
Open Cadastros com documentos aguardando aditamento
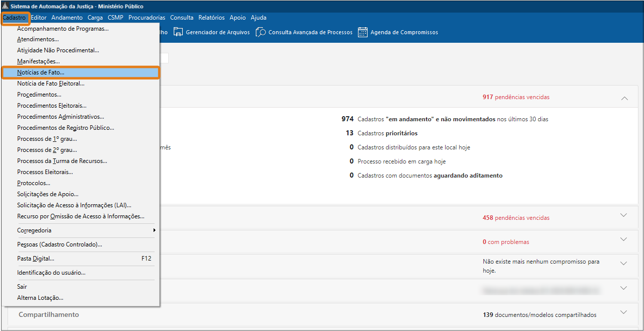(x=426, y=176)
